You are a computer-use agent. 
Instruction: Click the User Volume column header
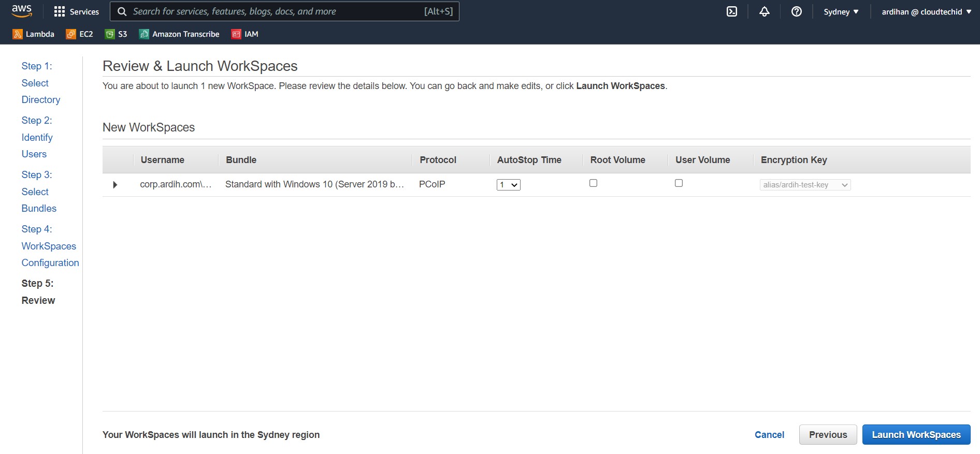click(703, 160)
